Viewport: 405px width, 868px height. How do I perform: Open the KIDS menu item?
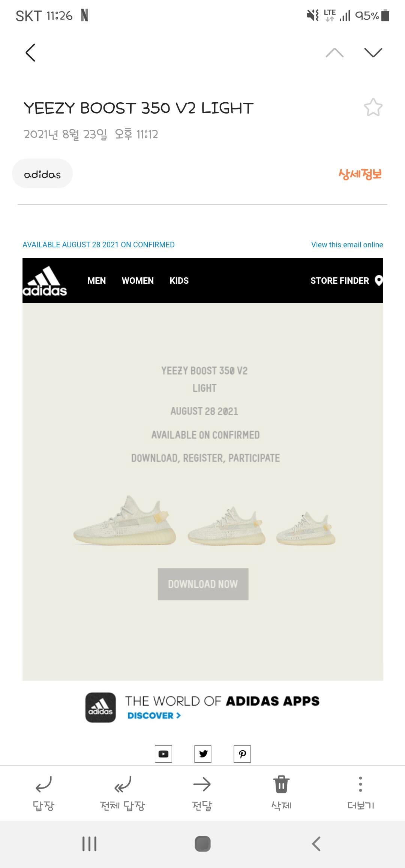(x=179, y=281)
